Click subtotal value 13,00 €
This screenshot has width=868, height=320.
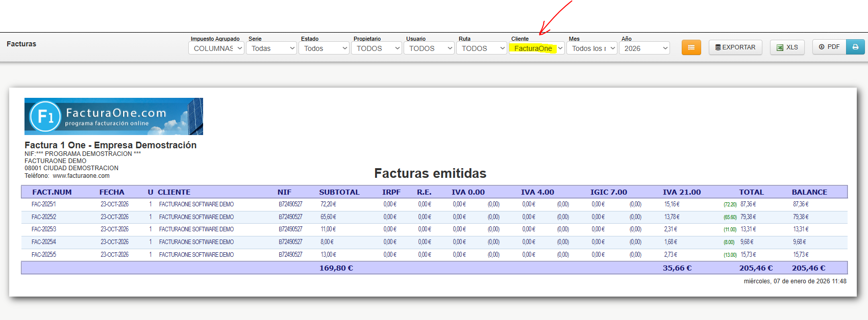point(328,255)
